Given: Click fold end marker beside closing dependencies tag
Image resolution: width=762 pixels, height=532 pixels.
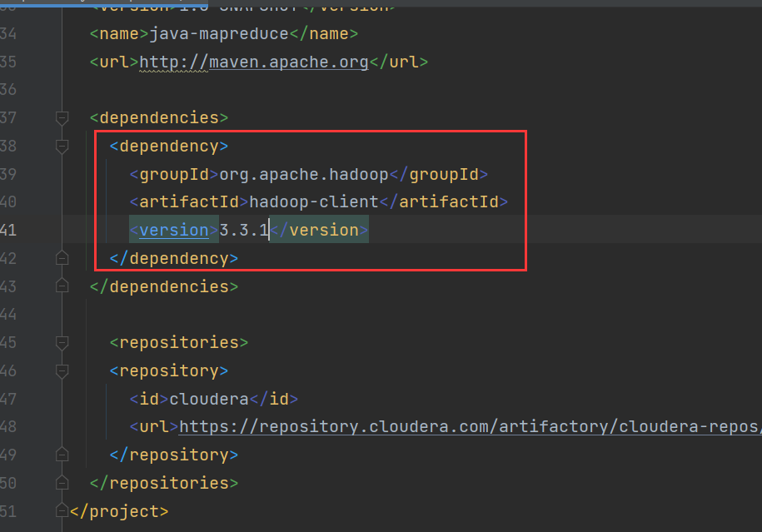Looking at the screenshot, I should click(62, 286).
